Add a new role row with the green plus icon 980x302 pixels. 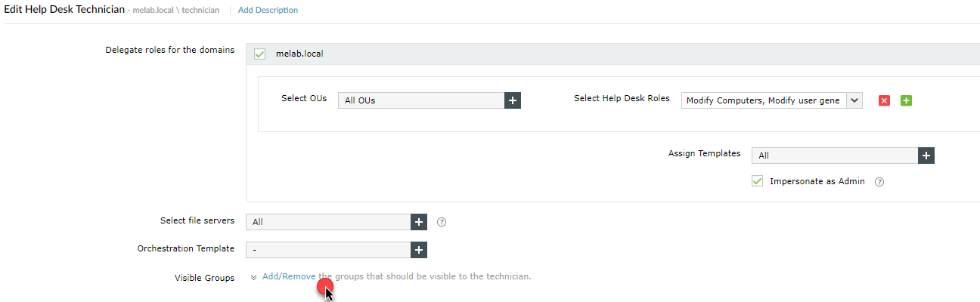click(906, 100)
